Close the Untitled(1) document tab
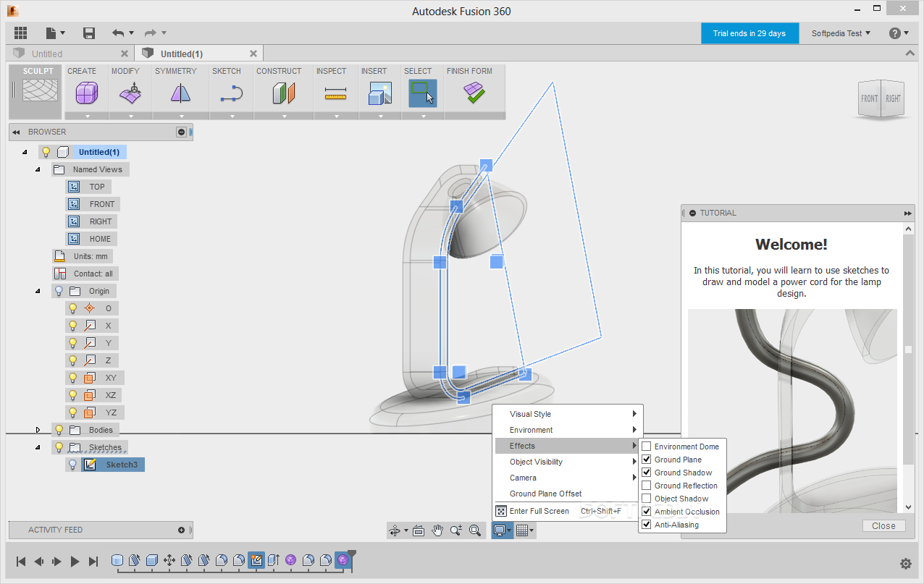This screenshot has width=924, height=584. (x=253, y=54)
